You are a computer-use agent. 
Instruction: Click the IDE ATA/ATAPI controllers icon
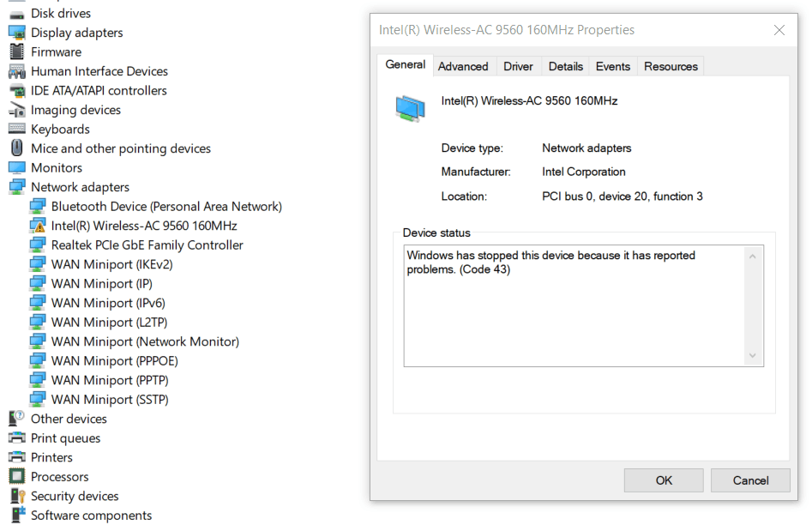(x=16, y=91)
